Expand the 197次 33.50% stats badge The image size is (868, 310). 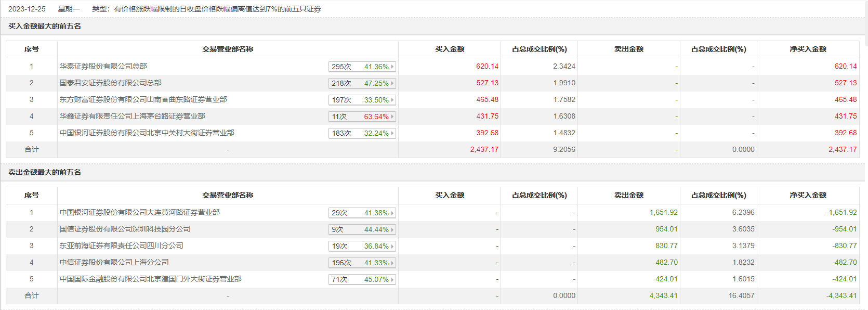point(362,100)
